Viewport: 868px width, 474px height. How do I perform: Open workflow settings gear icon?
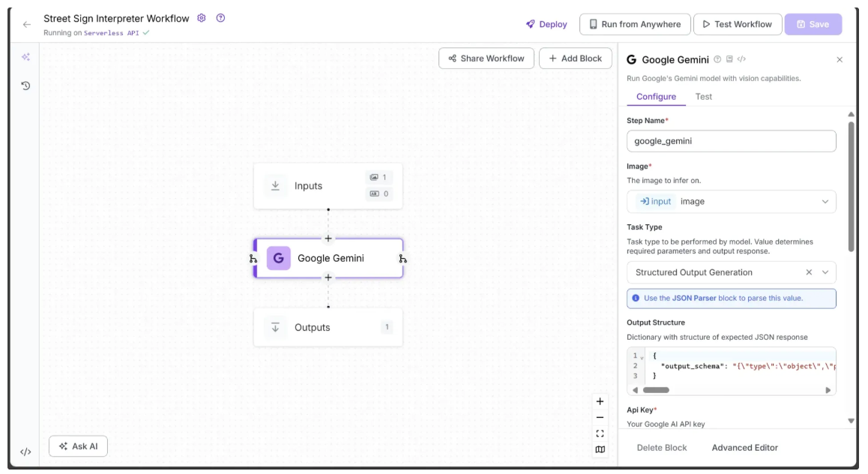[x=202, y=18]
